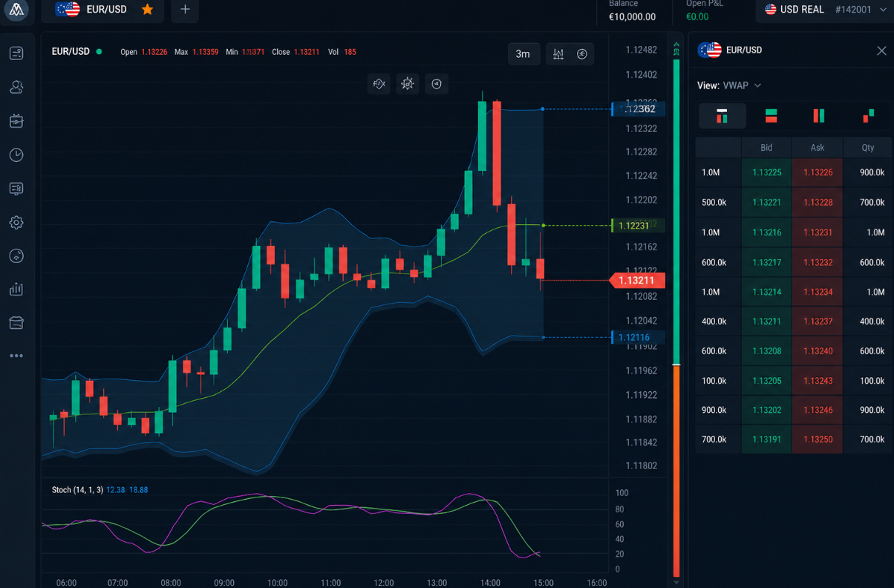Click the Balance €10,000.00 display
The height and width of the screenshot is (588, 894).
pos(632,10)
